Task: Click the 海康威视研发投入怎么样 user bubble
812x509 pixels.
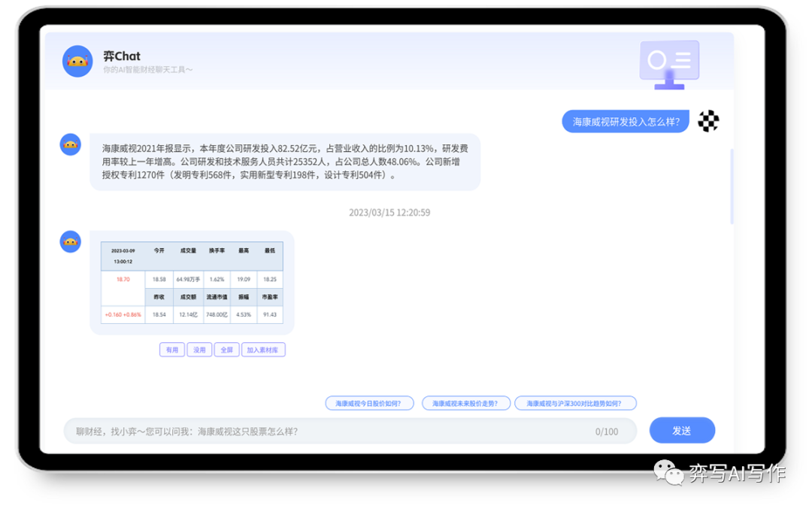Action: pyautogui.click(x=626, y=121)
